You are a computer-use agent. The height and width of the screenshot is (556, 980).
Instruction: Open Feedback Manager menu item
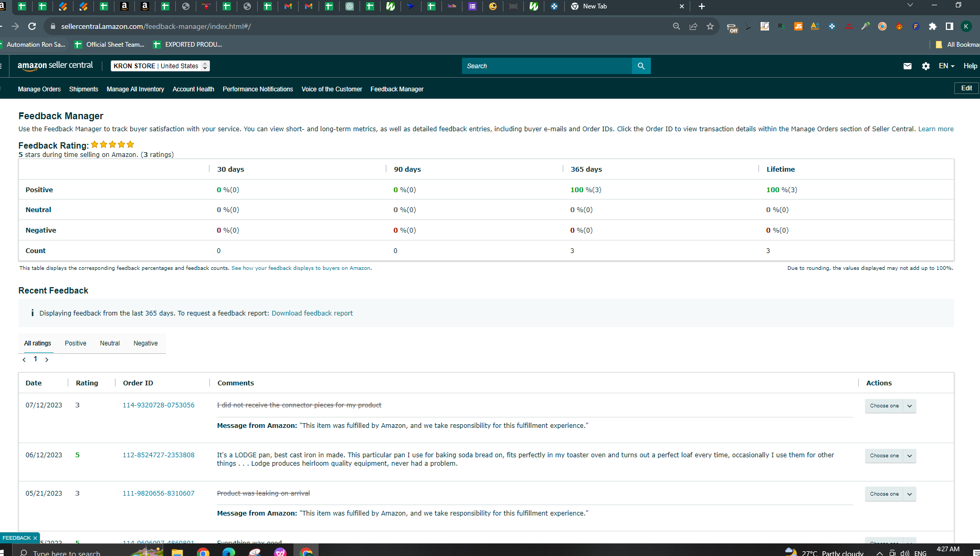(397, 89)
